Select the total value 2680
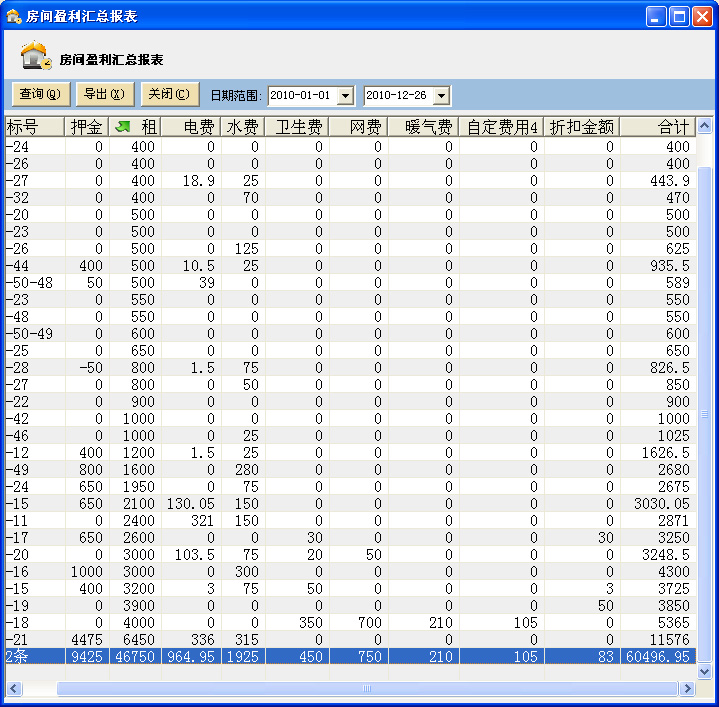Image resolution: width=719 pixels, height=707 pixels. (x=658, y=469)
